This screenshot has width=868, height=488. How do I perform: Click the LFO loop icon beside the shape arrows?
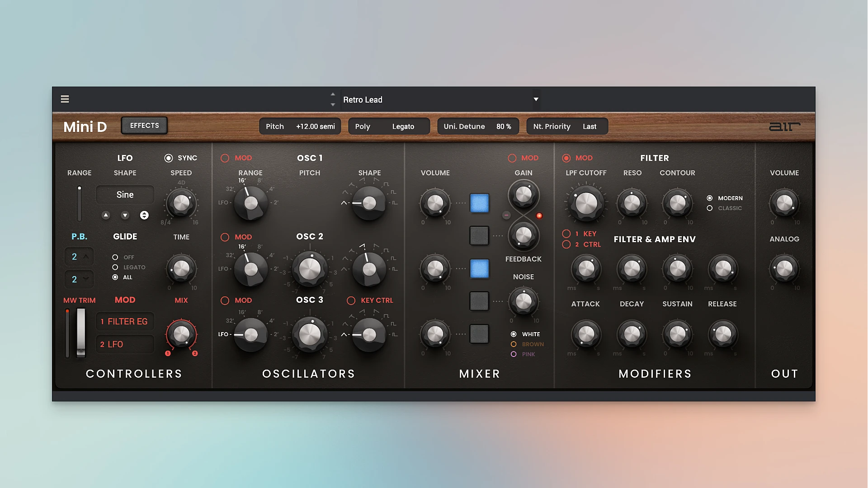click(x=144, y=216)
